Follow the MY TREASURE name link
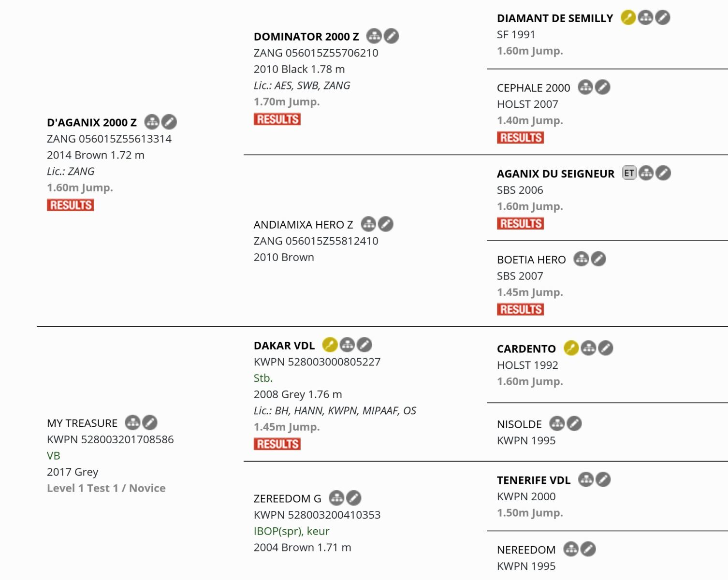The height and width of the screenshot is (580, 728). pyautogui.click(x=82, y=423)
